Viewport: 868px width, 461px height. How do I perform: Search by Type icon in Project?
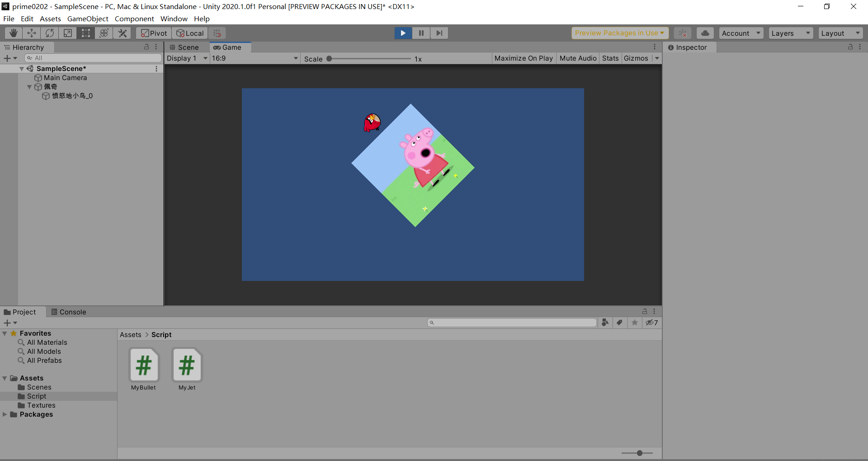pyautogui.click(x=605, y=323)
